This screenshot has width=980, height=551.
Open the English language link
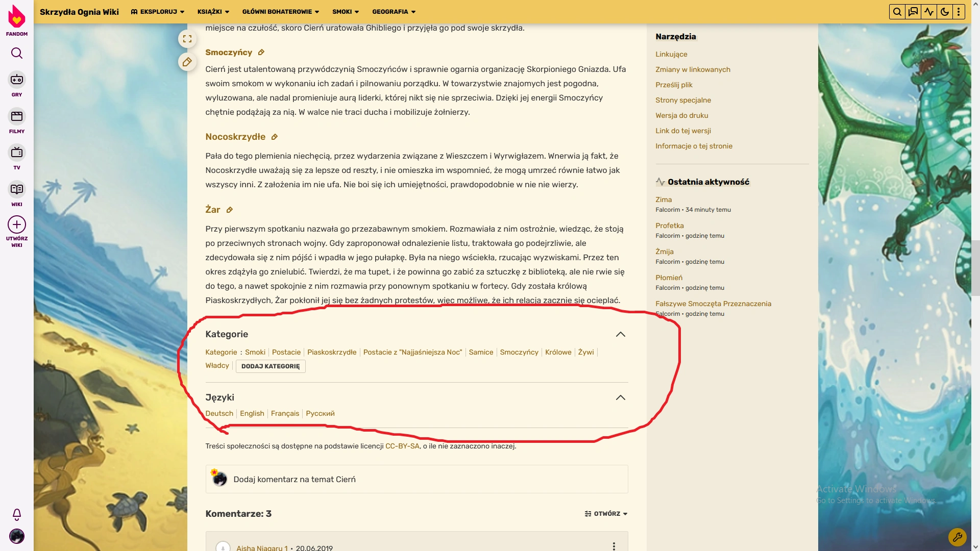point(252,413)
